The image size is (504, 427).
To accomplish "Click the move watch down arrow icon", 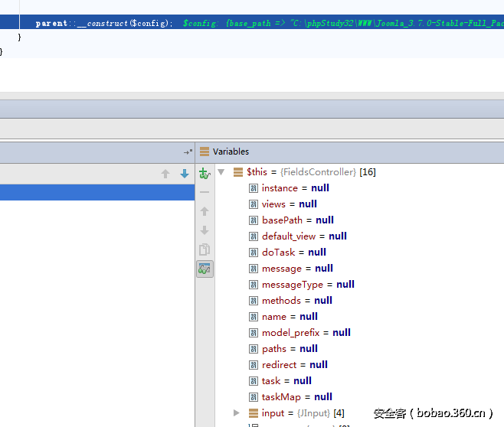I will coord(205,230).
